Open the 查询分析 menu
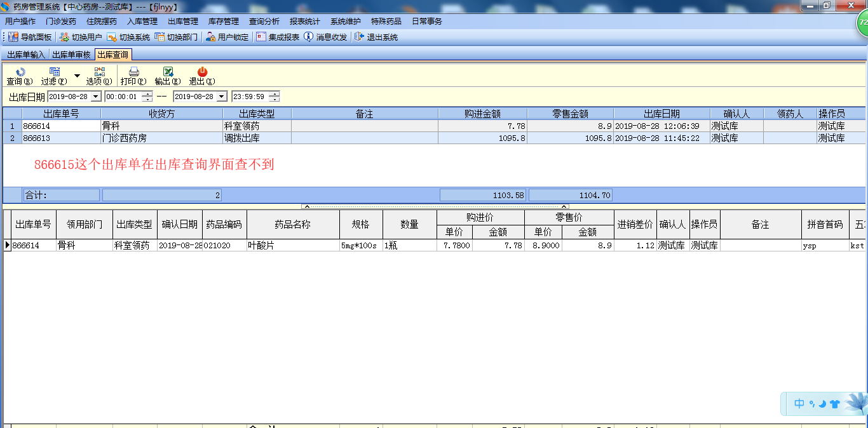Screen dimensions: 868x428 click(x=264, y=22)
